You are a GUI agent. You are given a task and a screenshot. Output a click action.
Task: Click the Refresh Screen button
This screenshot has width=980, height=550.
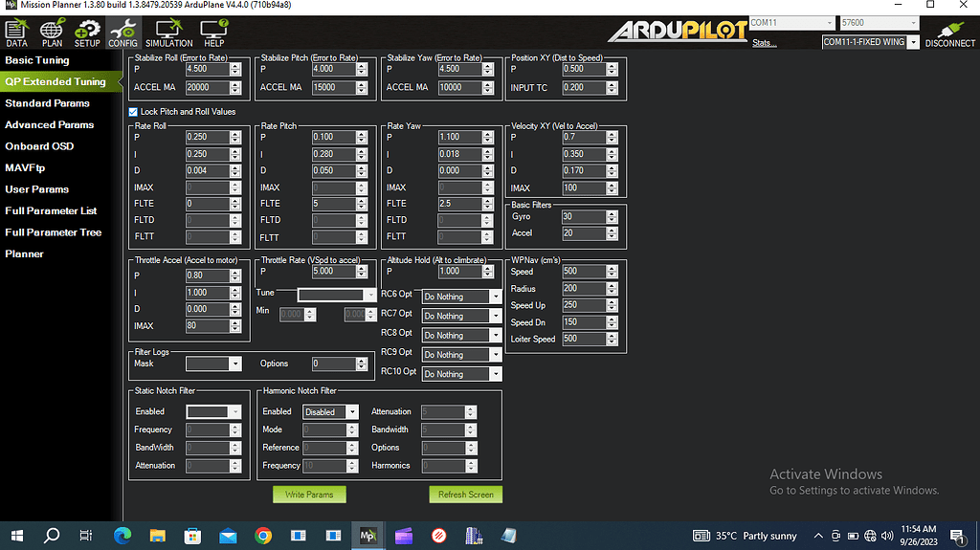465,495
